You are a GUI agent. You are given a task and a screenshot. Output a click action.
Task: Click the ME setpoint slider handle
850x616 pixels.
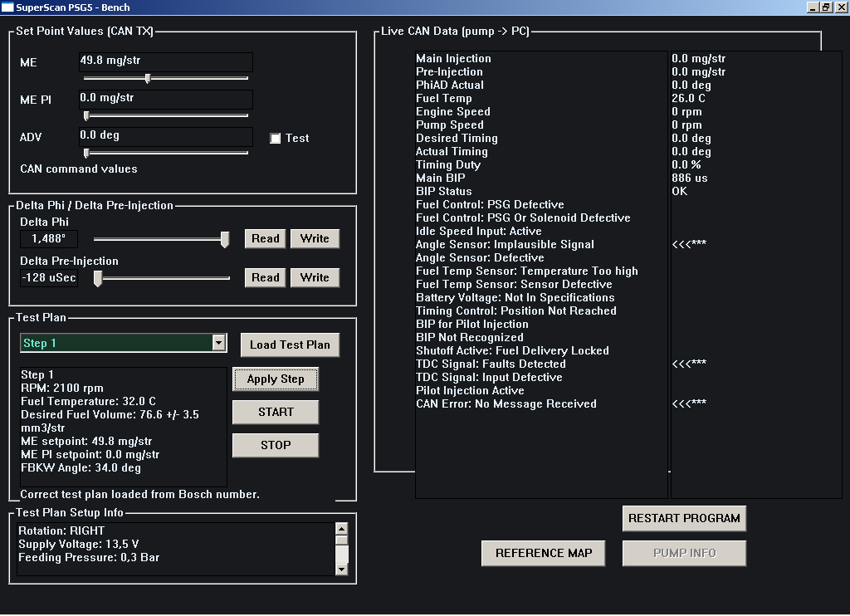click(148, 79)
